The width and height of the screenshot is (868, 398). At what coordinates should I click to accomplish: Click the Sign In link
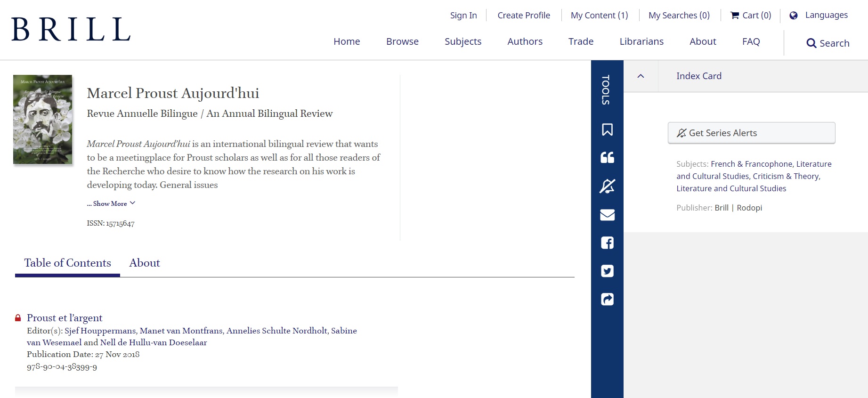tap(463, 16)
